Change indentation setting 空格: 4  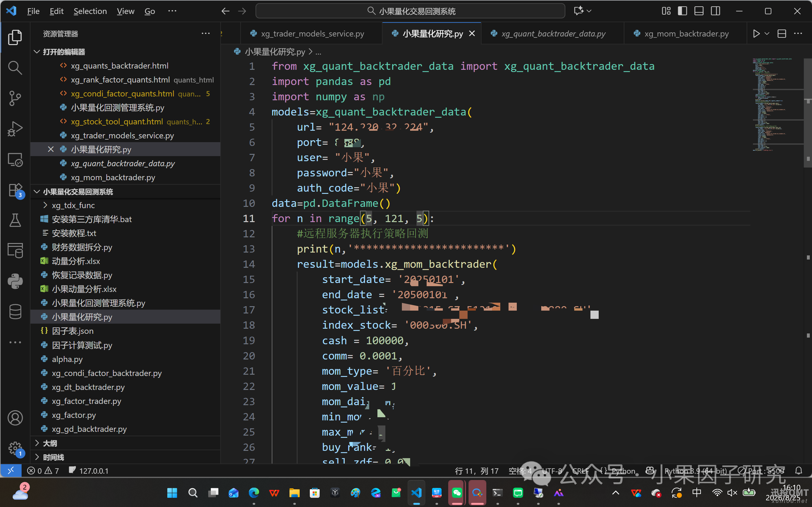pyautogui.click(x=520, y=471)
